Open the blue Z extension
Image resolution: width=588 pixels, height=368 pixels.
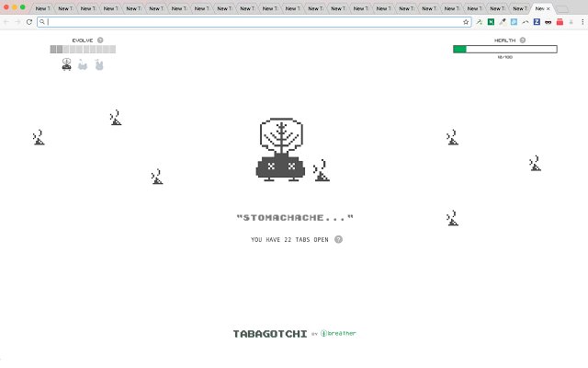[x=537, y=22]
